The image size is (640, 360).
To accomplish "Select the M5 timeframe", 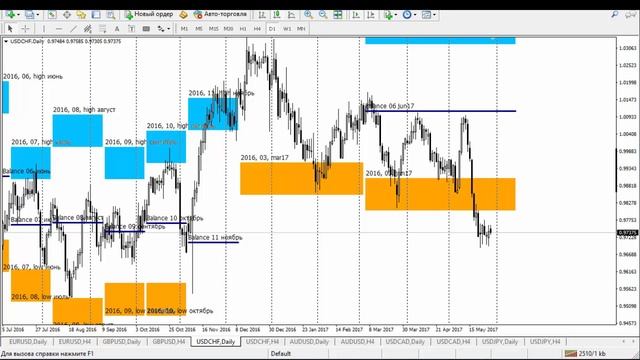I will point(199,29).
